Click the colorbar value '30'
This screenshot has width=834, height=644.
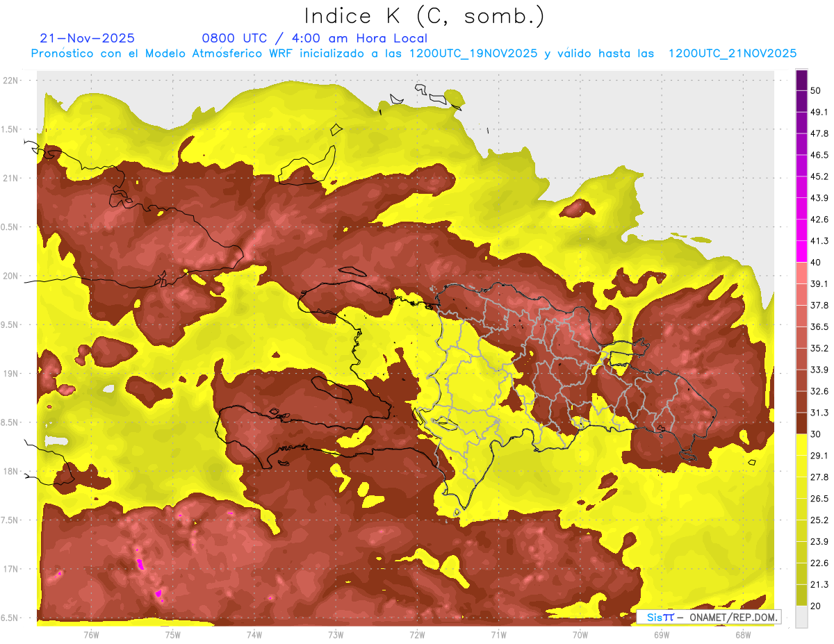tap(817, 434)
